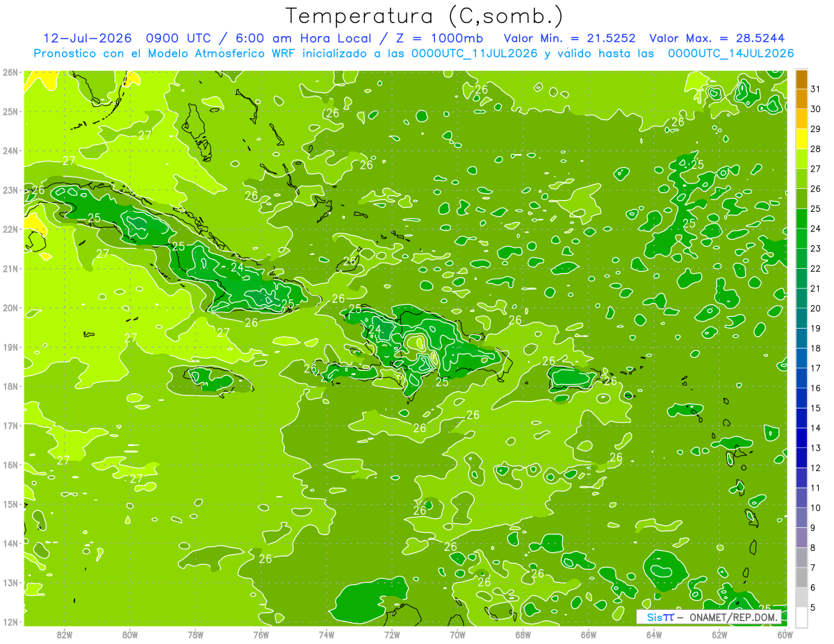Click the "14N" latitude label

[10, 543]
